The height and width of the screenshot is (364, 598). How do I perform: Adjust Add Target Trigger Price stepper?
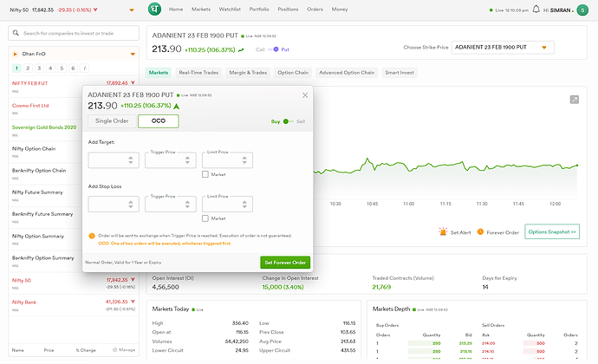click(x=187, y=160)
